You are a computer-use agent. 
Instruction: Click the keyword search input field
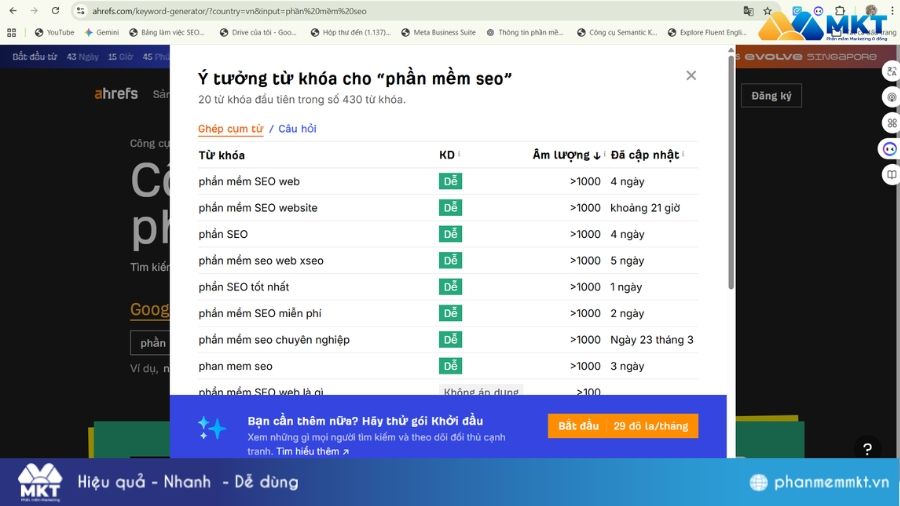150,342
